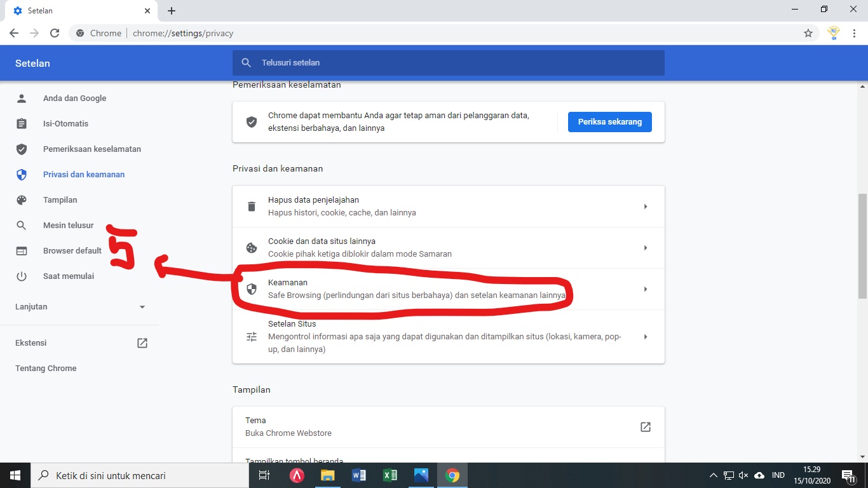Open Keamanan row arrow
Viewport: 868px width, 488px height.
(x=646, y=289)
